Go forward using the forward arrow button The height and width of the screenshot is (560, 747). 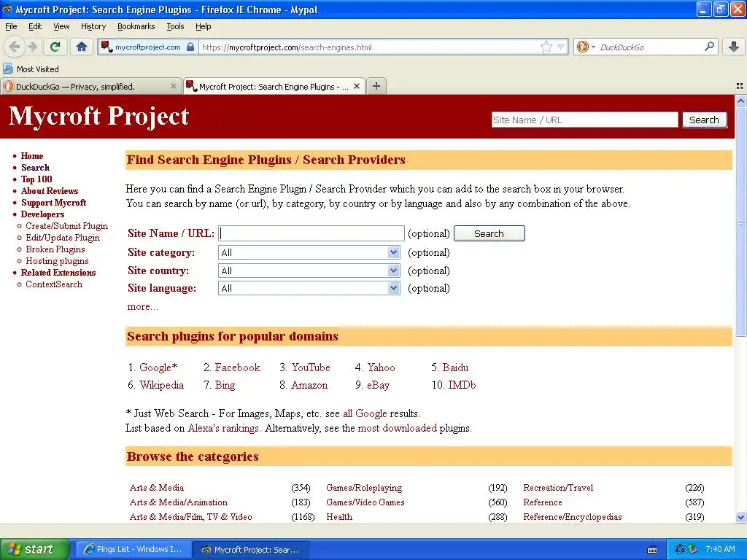(32, 47)
